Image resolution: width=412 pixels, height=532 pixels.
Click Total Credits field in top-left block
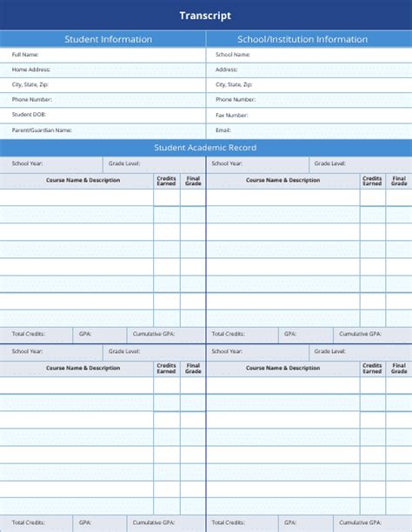pos(36,336)
